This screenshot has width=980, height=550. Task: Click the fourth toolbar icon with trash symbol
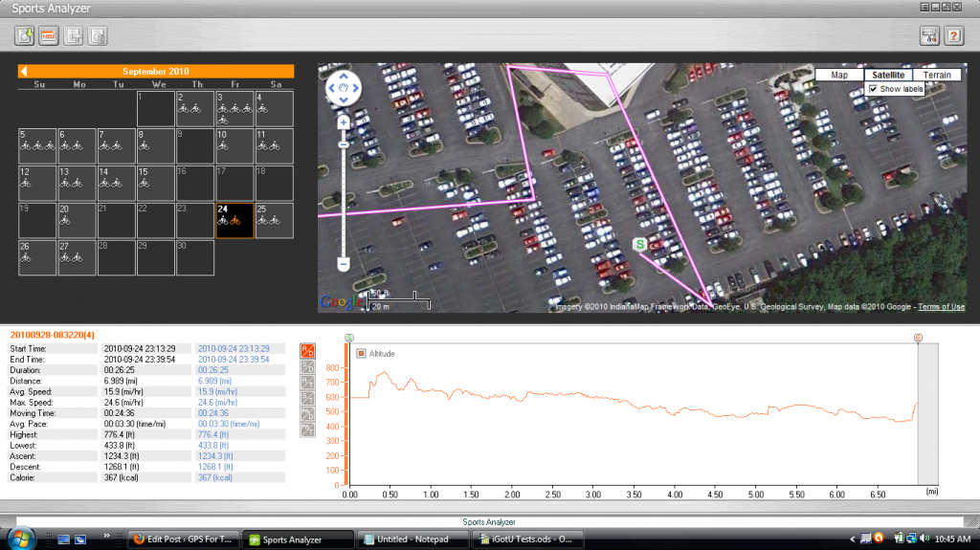[98, 36]
